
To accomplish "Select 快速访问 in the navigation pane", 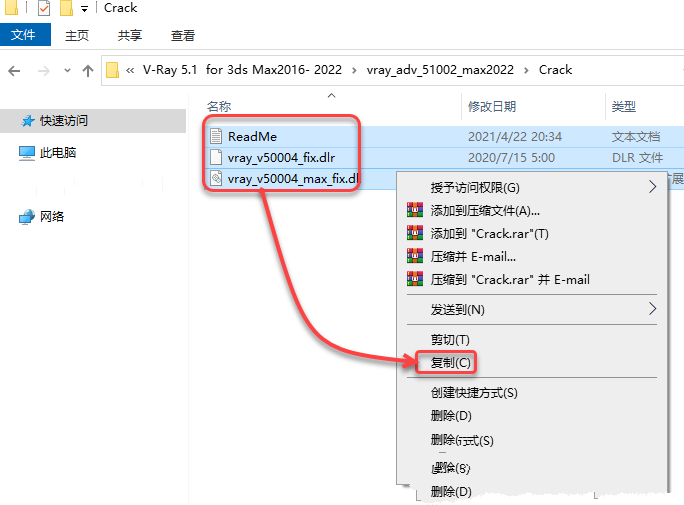I will point(93,121).
